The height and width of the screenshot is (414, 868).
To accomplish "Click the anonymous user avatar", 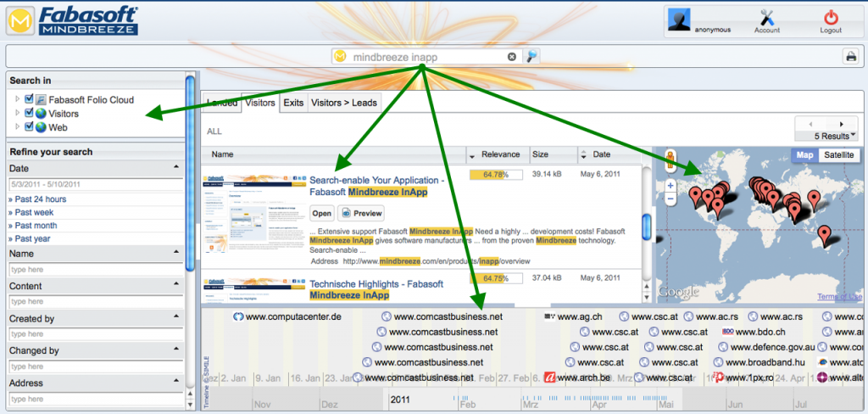I will 679,20.
